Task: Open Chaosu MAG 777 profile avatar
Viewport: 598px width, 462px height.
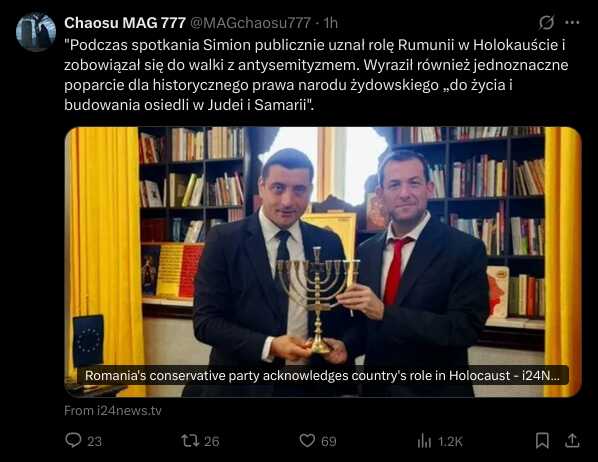Action: pyautogui.click(x=36, y=32)
